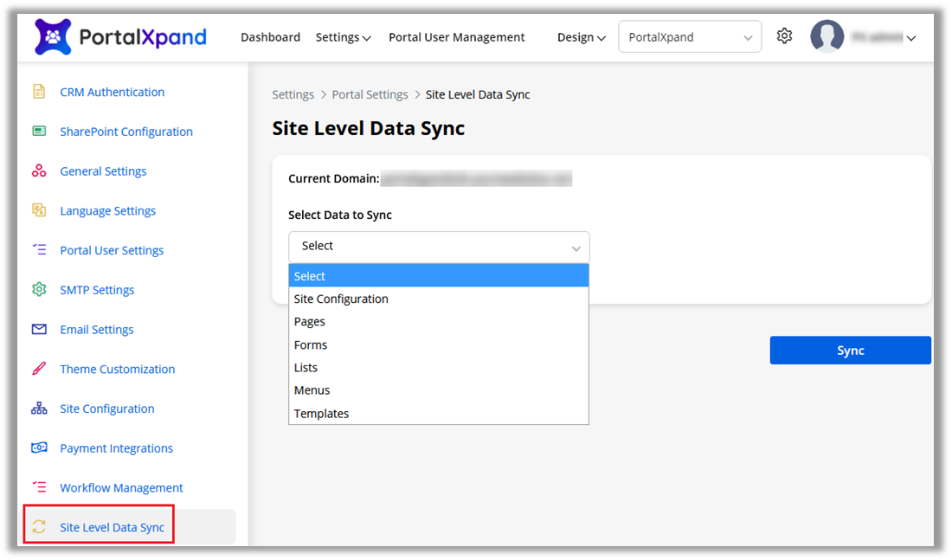Image resolution: width=952 pixels, height=560 pixels.
Task: Click the CRM Authentication sidebar icon
Action: click(x=39, y=92)
